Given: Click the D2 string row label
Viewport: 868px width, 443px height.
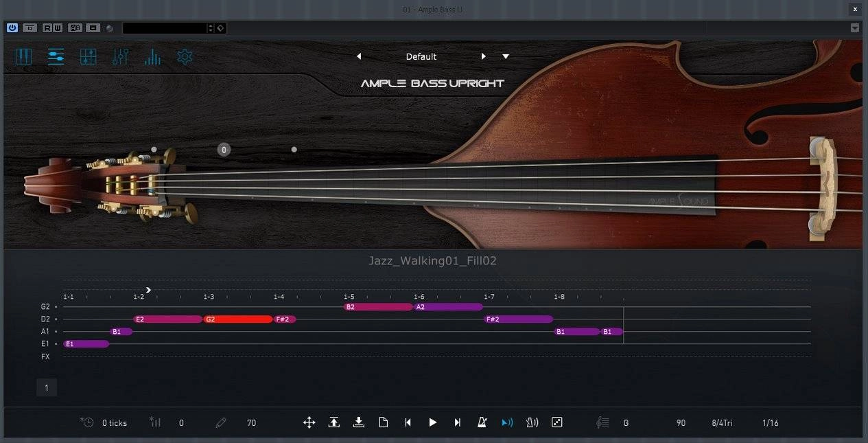Looking at the screenshot, I should point(45,319).
